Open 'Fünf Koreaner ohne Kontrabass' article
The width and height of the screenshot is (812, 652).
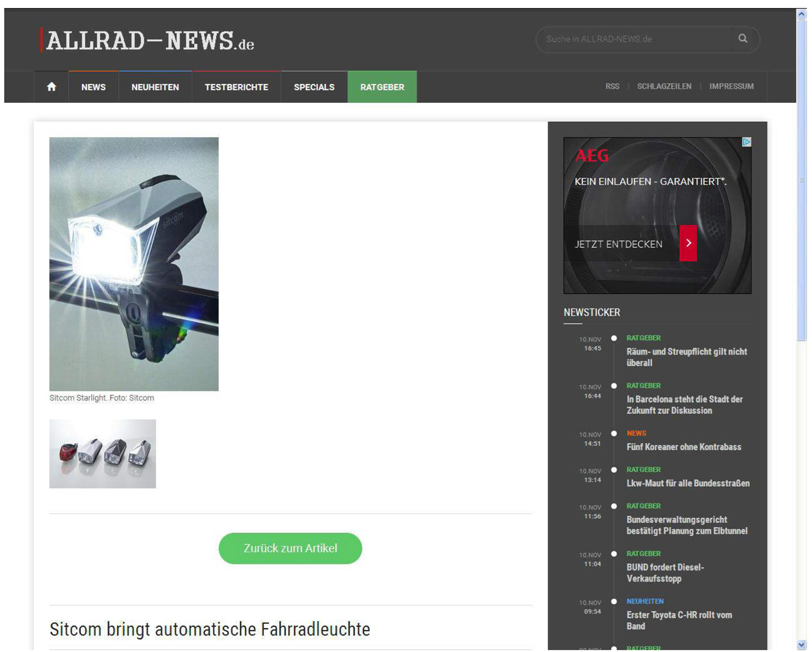pos(684,447)
